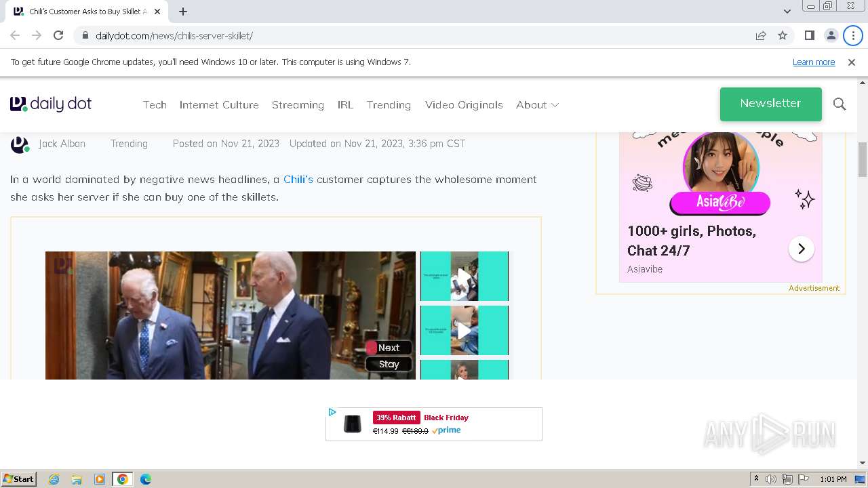The height and width of the screenshot is (488, 868).
Task: Click the 1:01 PM clock
Action: point(833,479)
